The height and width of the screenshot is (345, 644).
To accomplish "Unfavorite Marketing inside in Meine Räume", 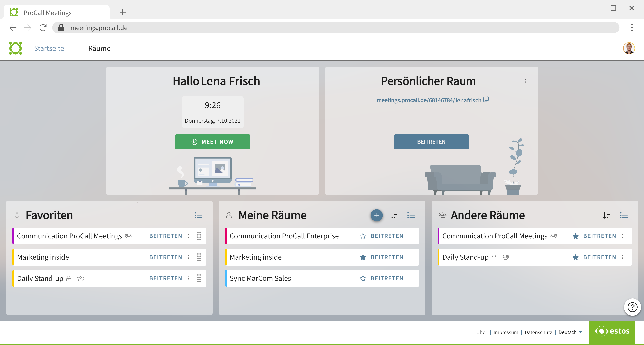I will (x=363, y=257).
